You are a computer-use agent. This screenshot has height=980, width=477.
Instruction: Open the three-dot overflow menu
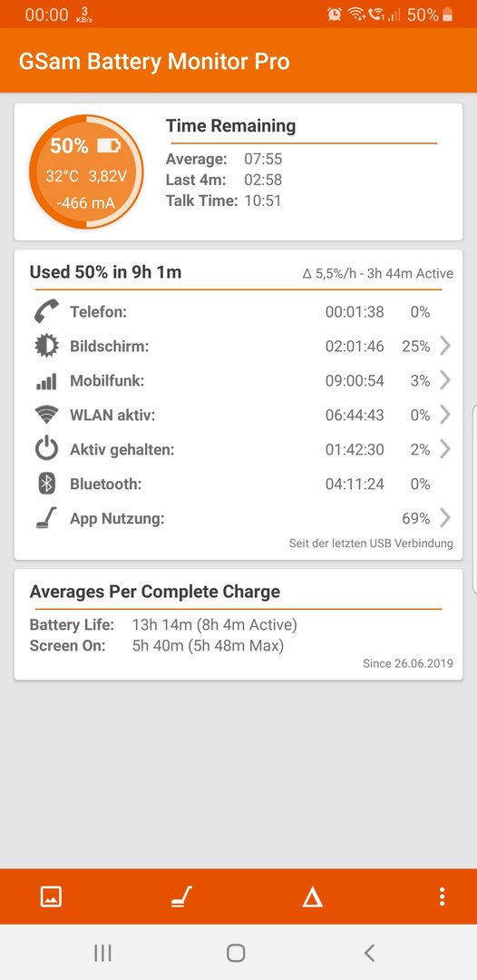point(442,897)
